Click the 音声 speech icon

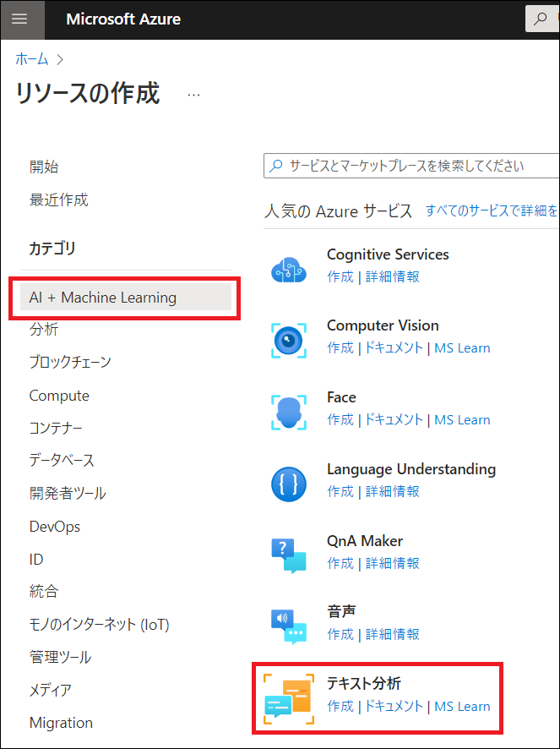coord(288,627)
